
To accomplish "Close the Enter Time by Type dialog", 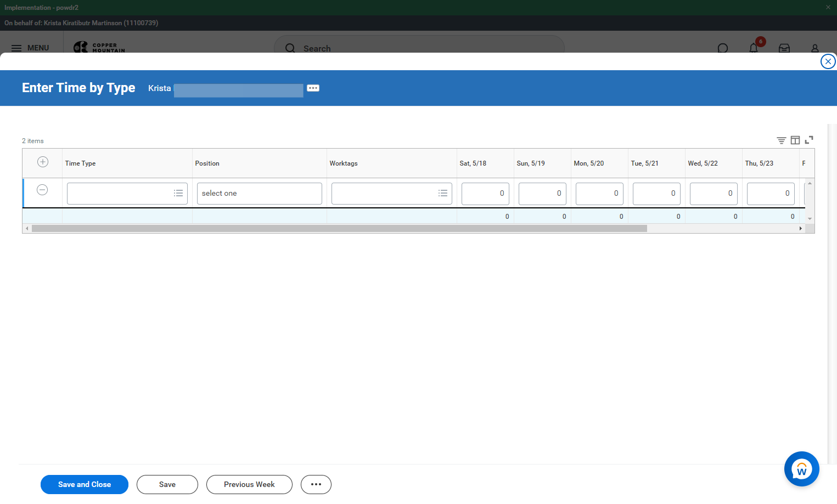I will 828,61.
